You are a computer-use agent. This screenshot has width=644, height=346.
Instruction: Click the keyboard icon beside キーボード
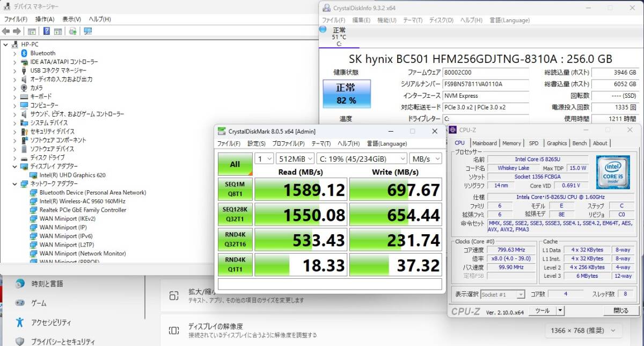tap(24, 96)
